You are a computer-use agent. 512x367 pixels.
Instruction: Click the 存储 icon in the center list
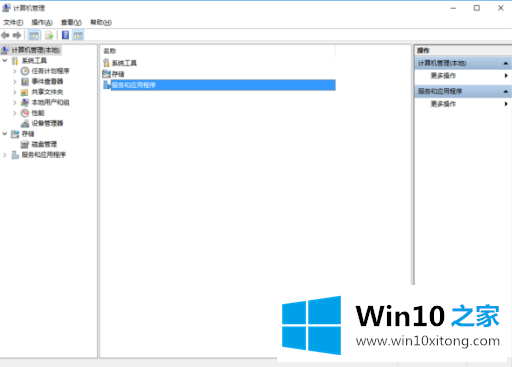(106, 74)
